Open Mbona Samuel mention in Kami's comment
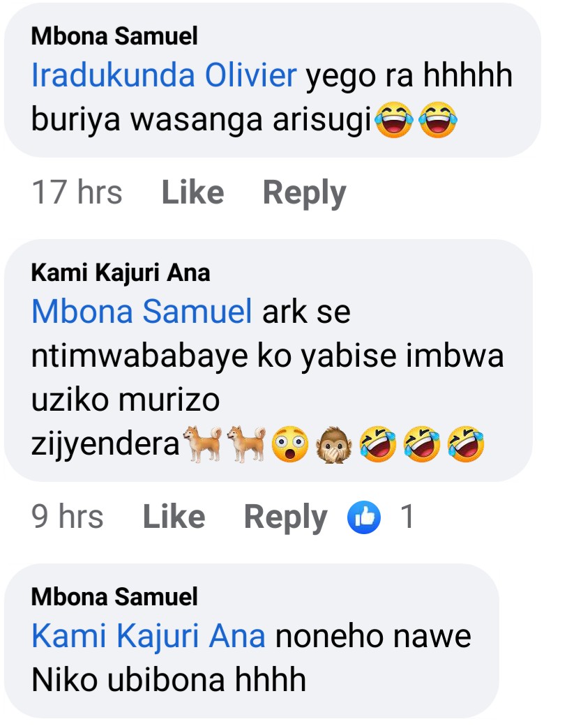Viewport: 567px width, 728px height. point(142,312)
